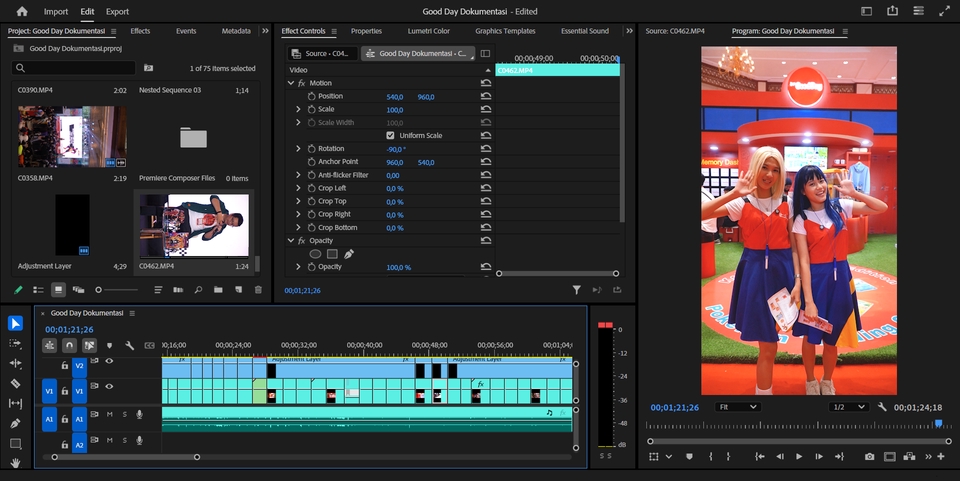Image resolution: width=960 pixels, height=481 pixels.
Task: Play the program monitor
Action: pos(799,457)
